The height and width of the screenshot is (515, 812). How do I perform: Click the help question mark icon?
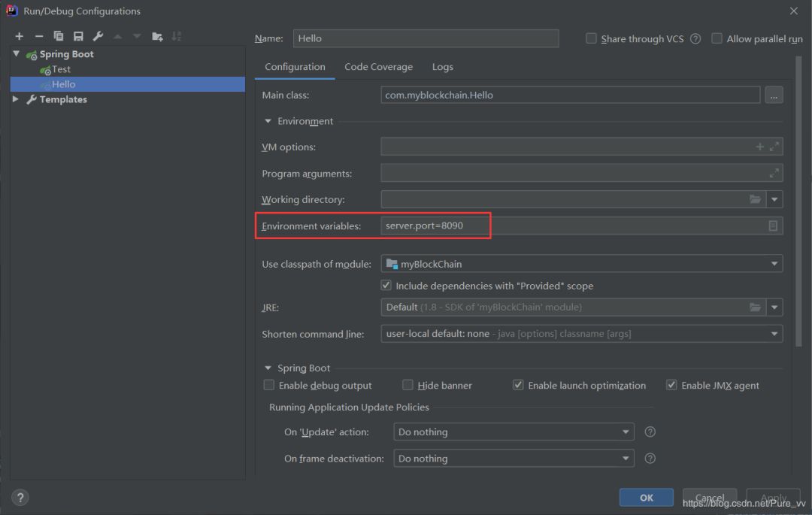point(20,497)
